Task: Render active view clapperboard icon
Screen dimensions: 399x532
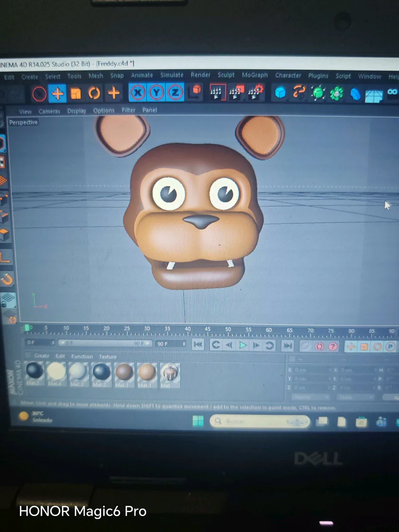Action: coord(216,92)
